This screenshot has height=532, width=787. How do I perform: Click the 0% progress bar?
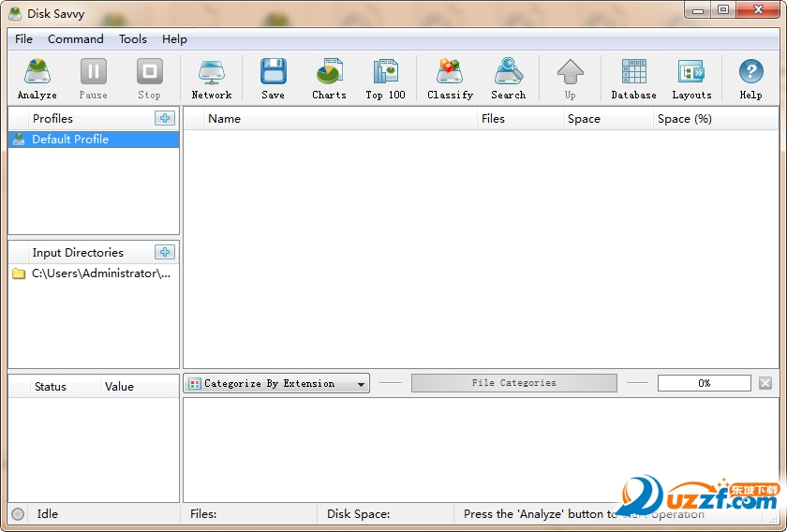click(x=705, y=383)
